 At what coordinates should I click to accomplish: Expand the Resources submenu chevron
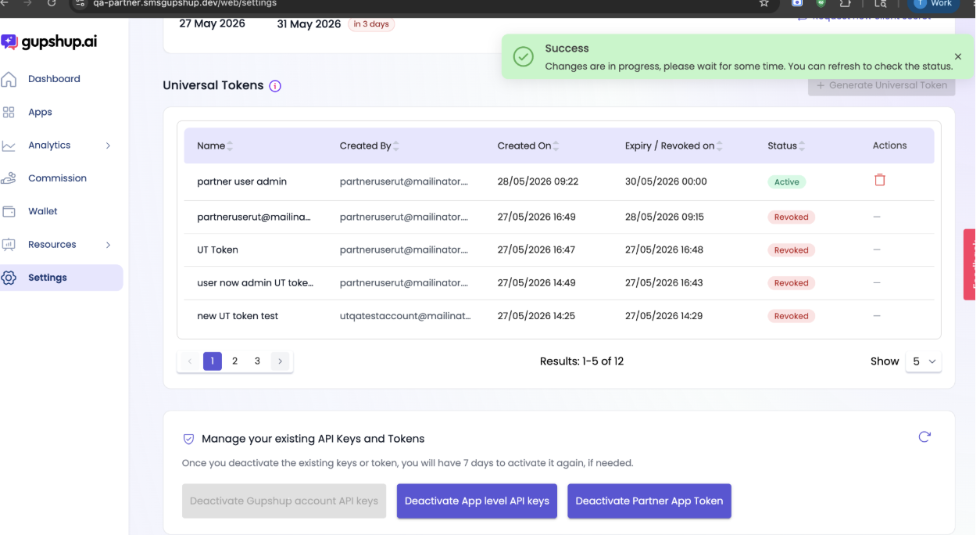108,245
